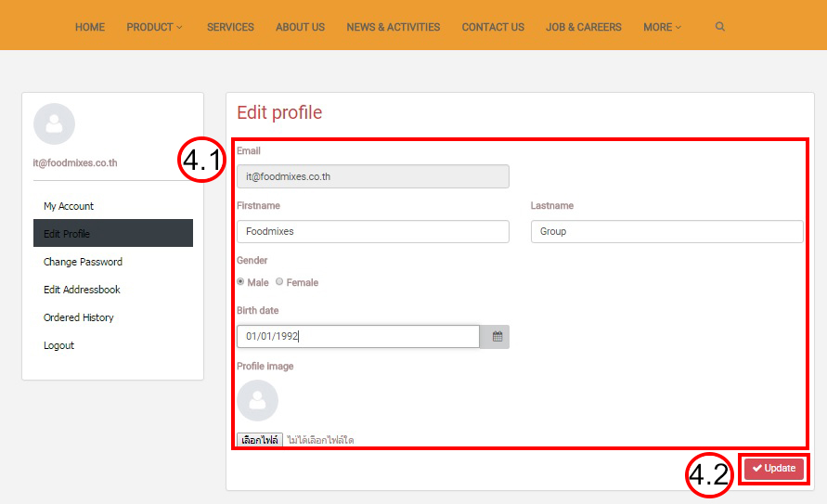Open Ordered History in sidebar

pos(79,317)
